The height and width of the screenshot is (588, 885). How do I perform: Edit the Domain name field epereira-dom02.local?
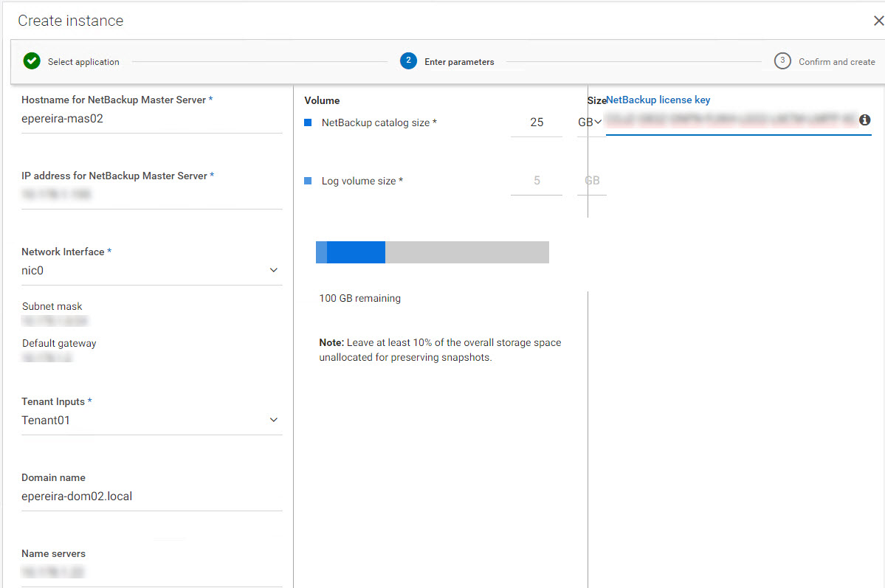click(151, 497)
